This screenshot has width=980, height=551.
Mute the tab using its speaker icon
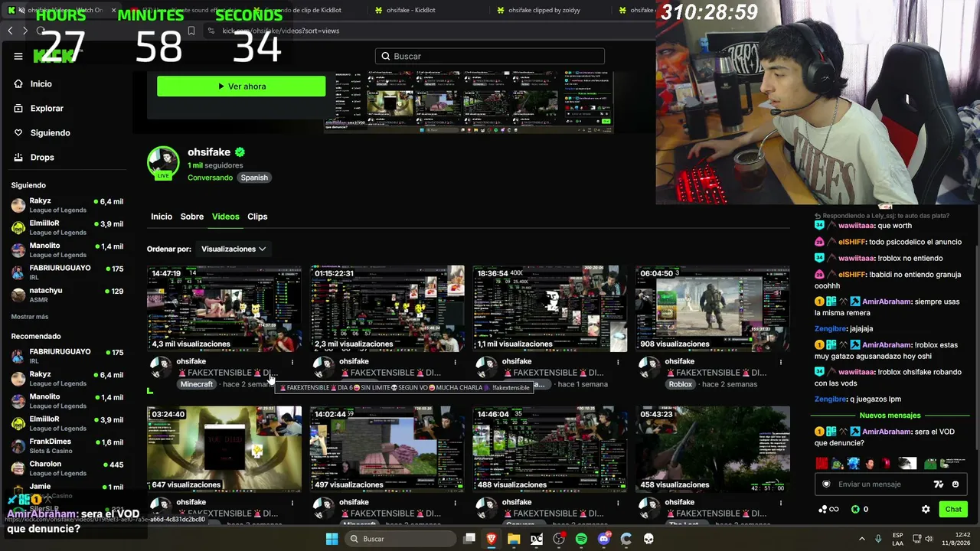point(21,10)
